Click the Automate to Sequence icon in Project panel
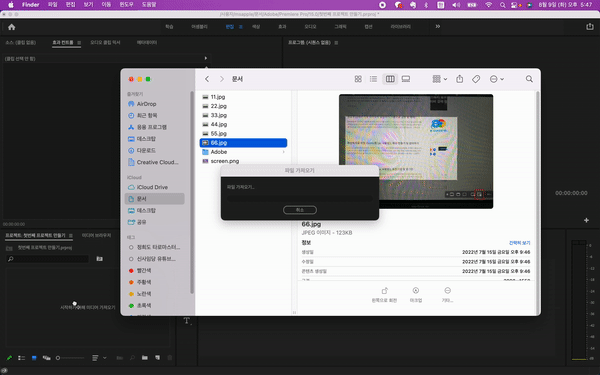This screenshot has height=375, width=600. pyautogui.click(x=119, y=358)
